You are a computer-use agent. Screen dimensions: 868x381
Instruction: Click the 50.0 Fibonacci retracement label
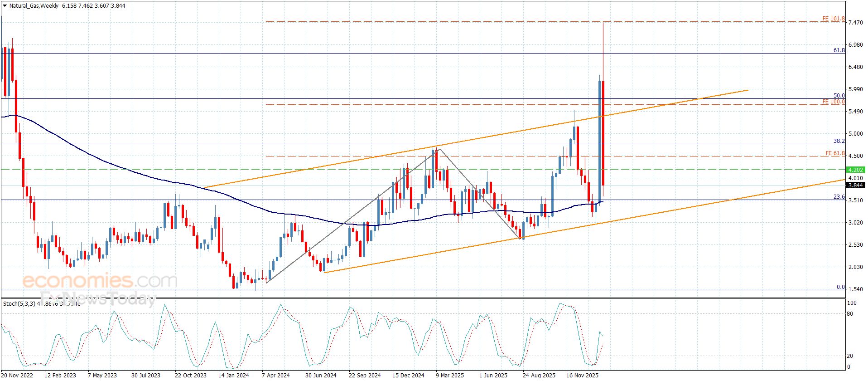pos(839,96)
